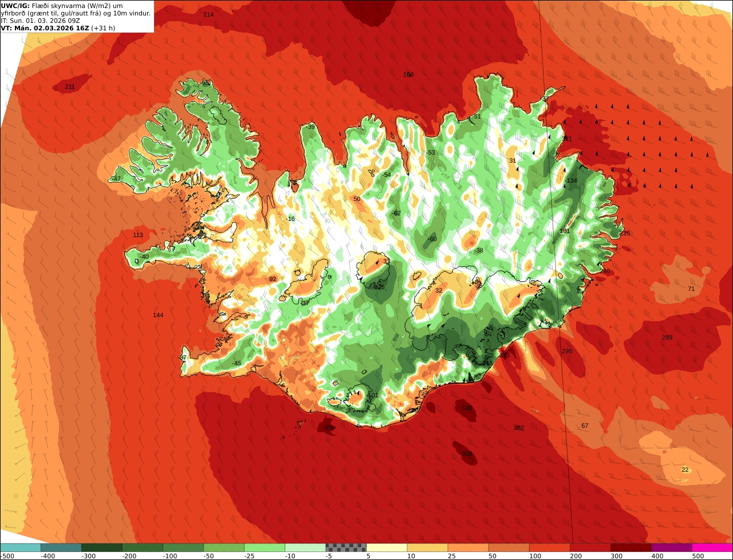Pick the golden yellow 10 legend swatch

click(x=427, y=547)
